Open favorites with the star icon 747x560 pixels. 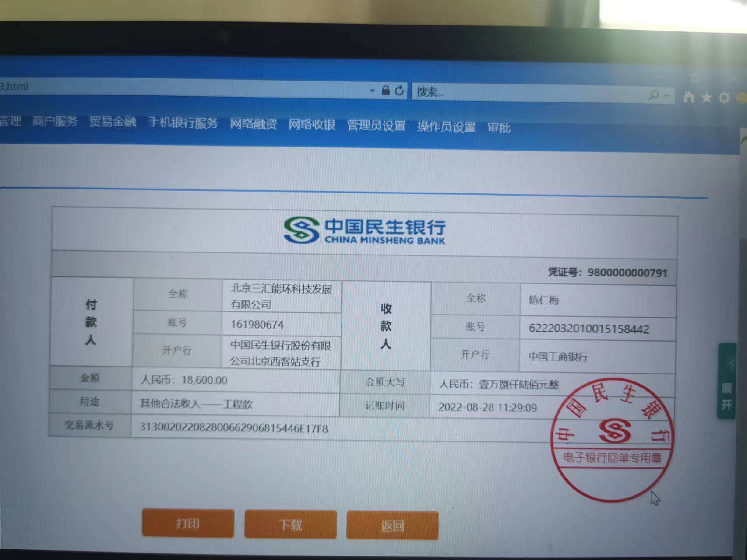coord(706,98)
